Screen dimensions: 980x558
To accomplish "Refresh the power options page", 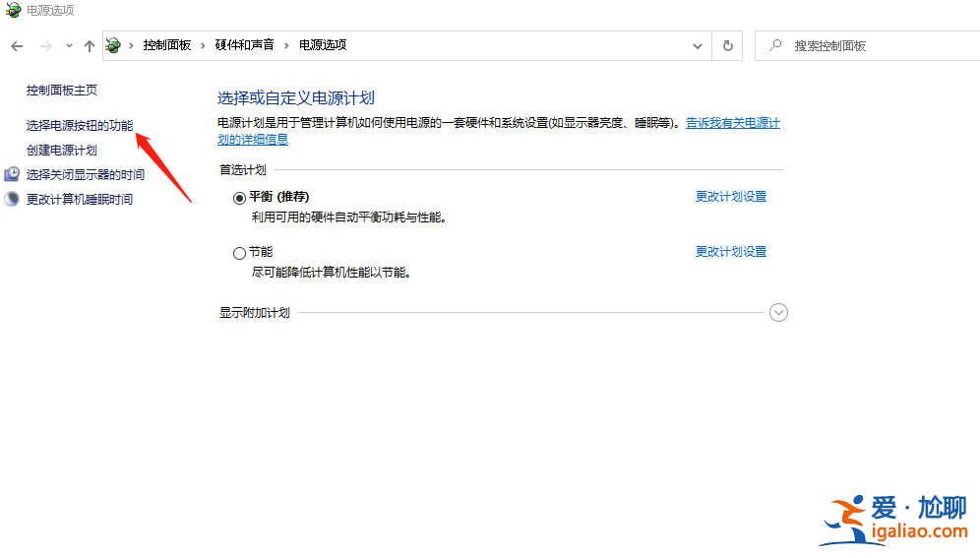I will point(727,45).
